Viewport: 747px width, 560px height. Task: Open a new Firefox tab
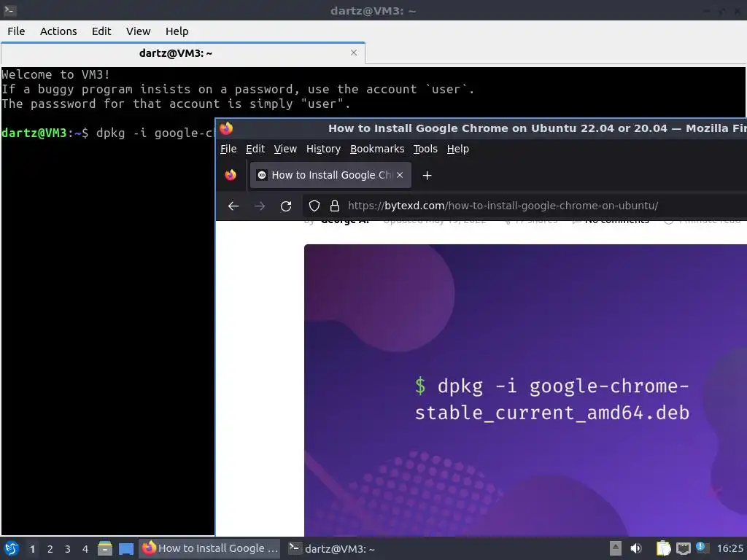pos(427,176)
